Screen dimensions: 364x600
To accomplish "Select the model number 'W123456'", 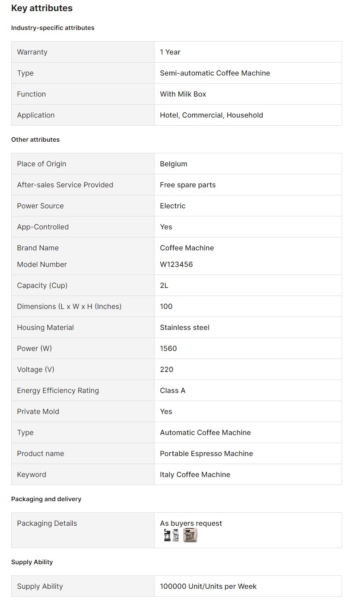I will click(x=176, y=264).
